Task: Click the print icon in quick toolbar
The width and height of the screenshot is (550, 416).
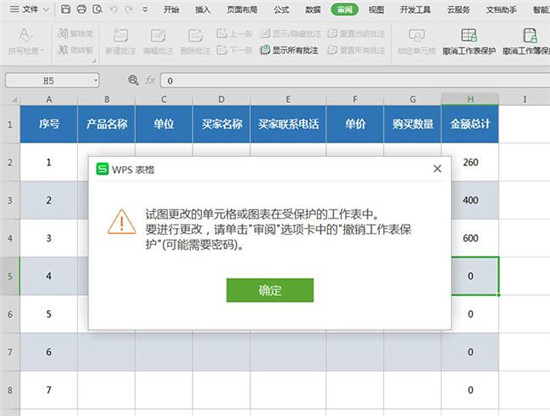Action: (x=81, y=9)
